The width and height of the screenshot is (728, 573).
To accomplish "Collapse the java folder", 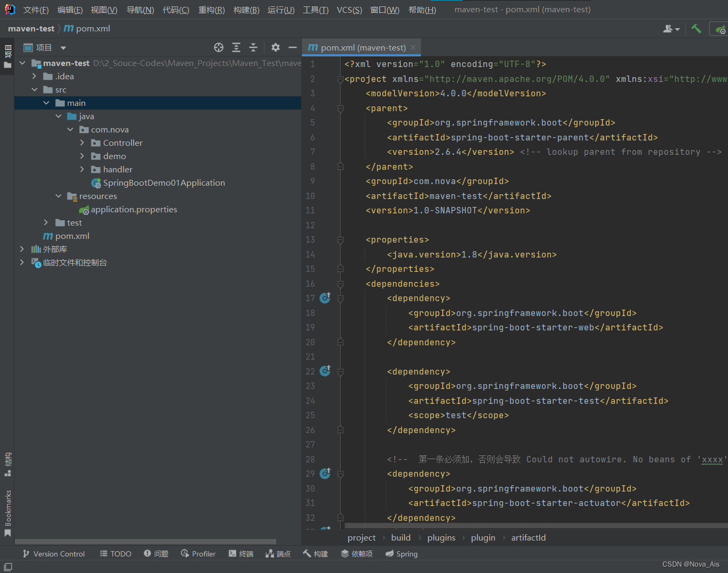I will (x=59, y=116).
